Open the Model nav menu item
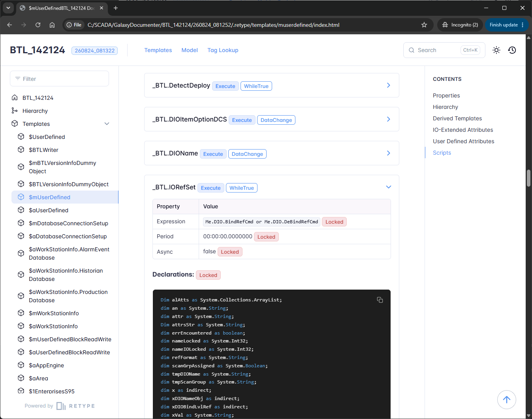Viewport: 532px width, 419px height. (190, 50)
